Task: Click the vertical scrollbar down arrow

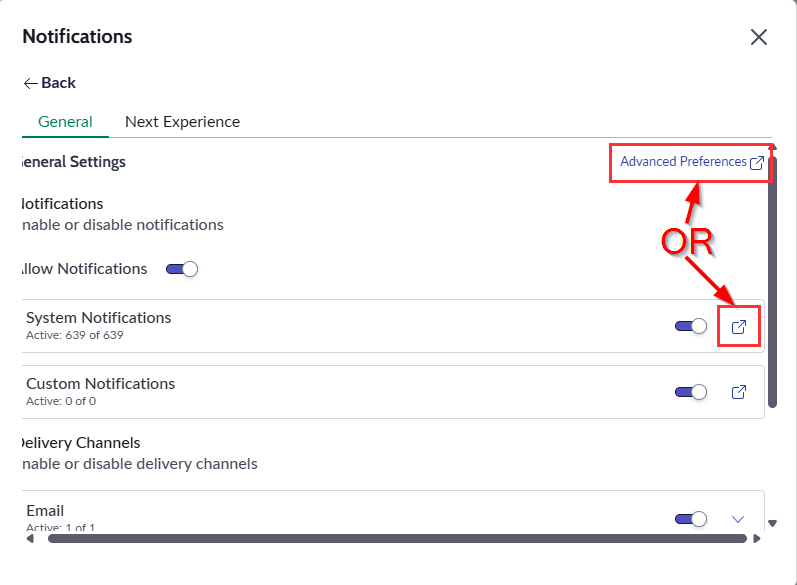Action: pyautogui.click(x=772, y=523)
